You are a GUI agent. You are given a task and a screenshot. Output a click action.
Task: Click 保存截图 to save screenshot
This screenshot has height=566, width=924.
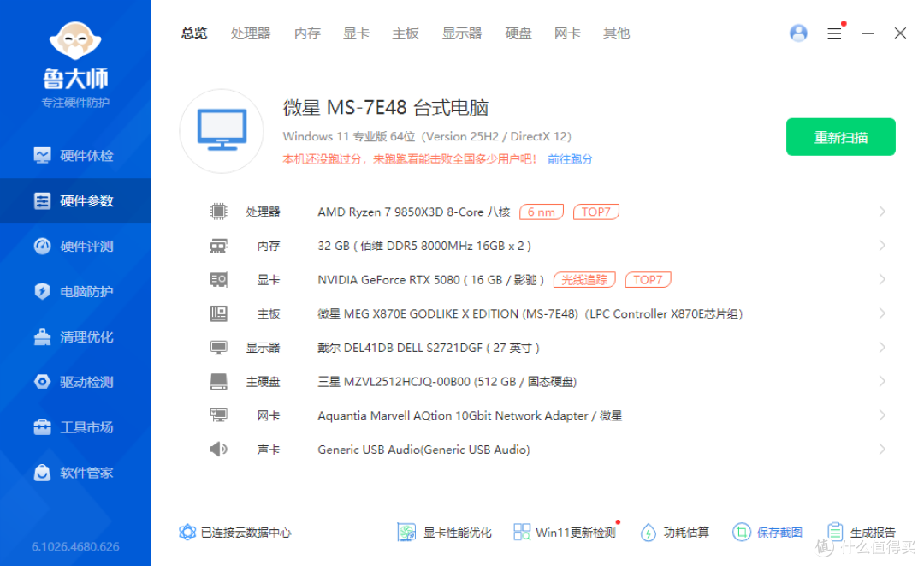pos(767,533)
